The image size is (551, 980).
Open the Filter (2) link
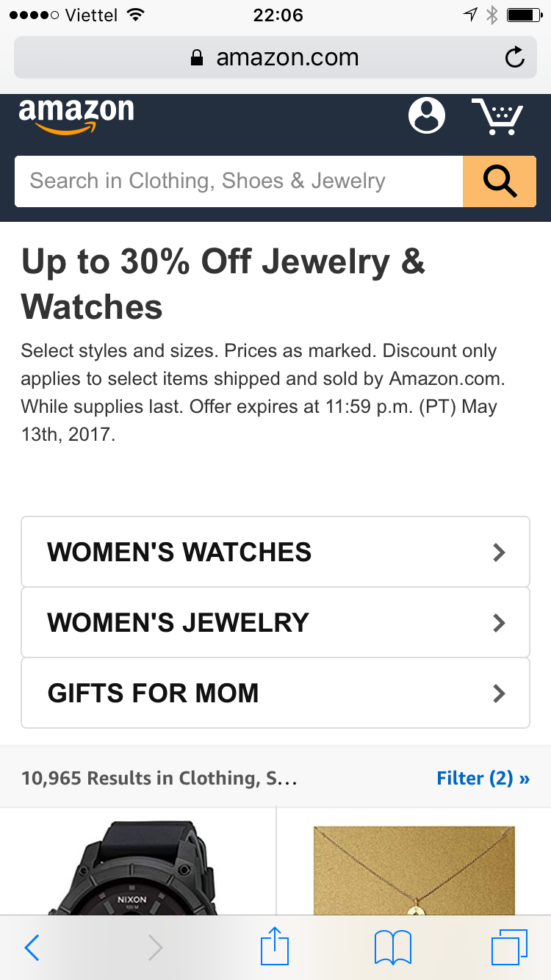(483, 778)
